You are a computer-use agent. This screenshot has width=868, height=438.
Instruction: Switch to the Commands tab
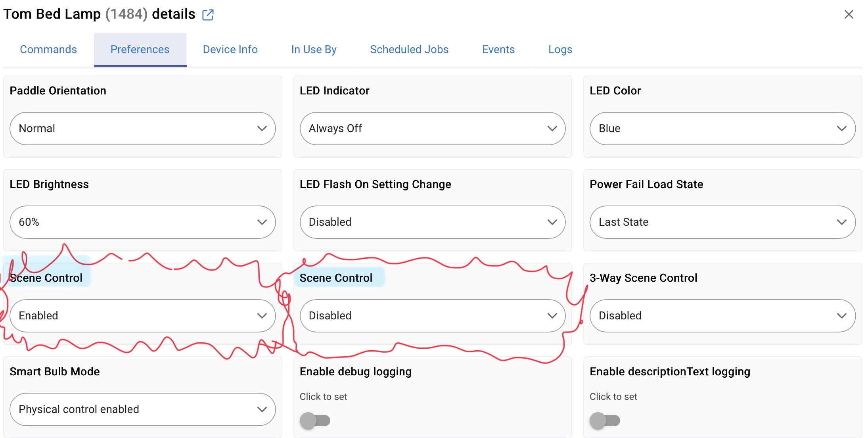(48, 50)
